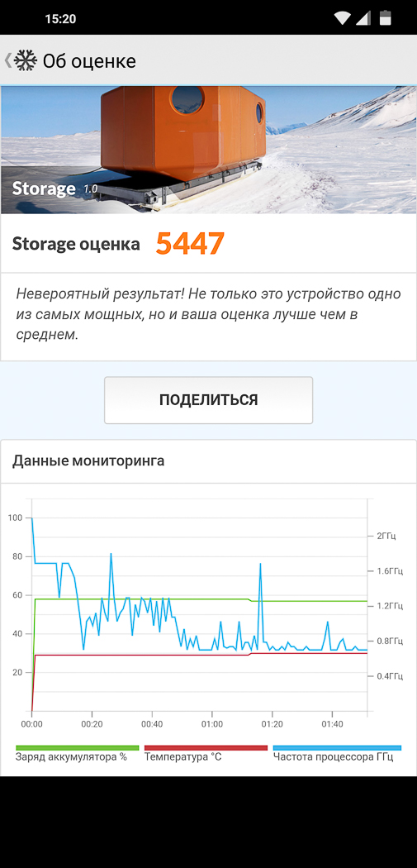Tap the 15:20 clock in status bar

[60, 19]
